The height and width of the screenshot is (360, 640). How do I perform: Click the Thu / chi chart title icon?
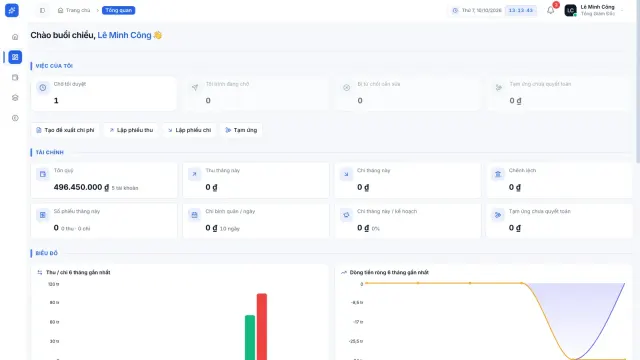(x=40, y=272)
